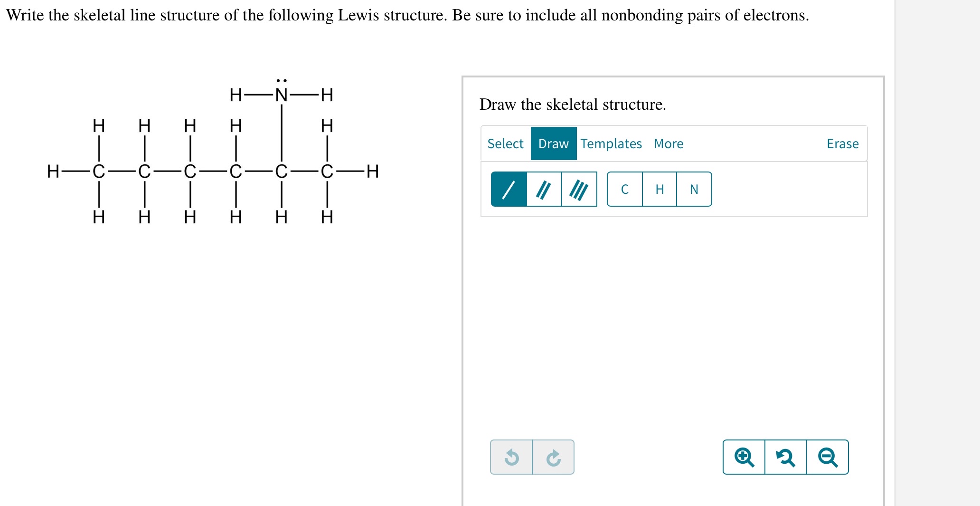This screenshot has height=506, width=980.
Task: Redo the last undone action
Action: point(553,457)
